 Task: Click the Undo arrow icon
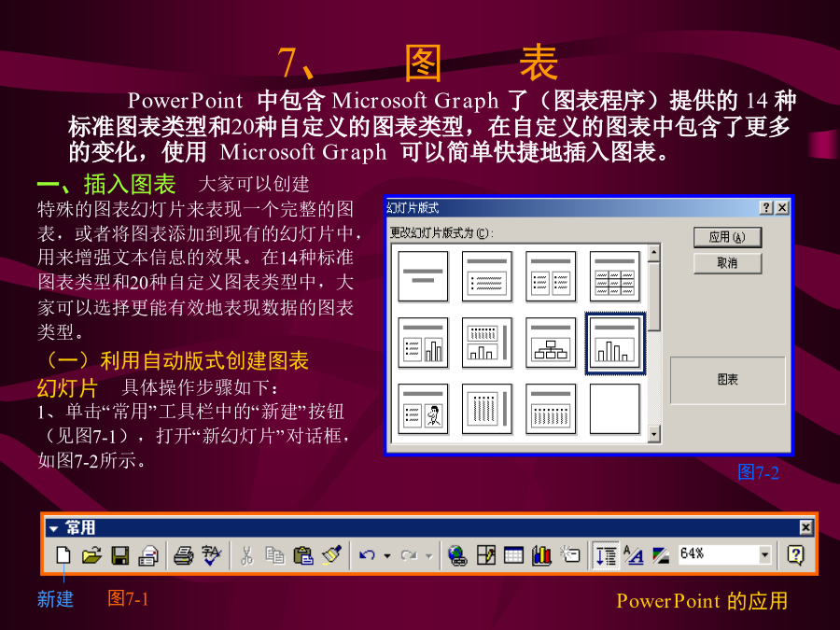coord(367,555)
